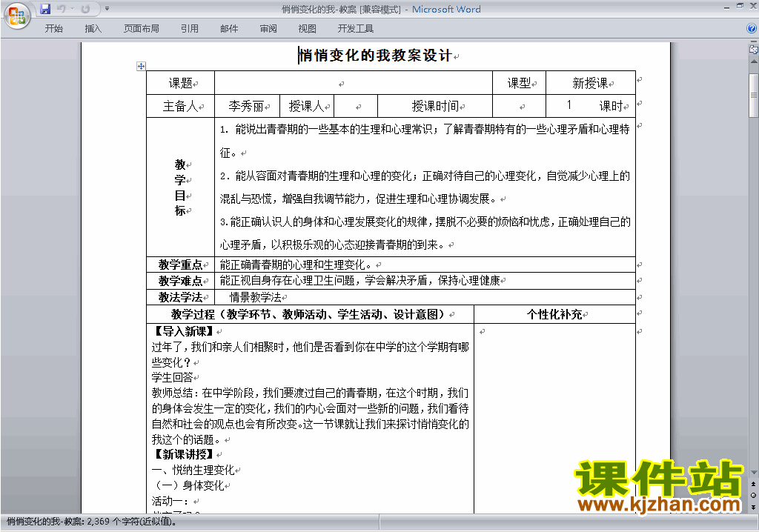Click the 教学难点 label cell
Screen dimensions: 759x532
[180, 281]
